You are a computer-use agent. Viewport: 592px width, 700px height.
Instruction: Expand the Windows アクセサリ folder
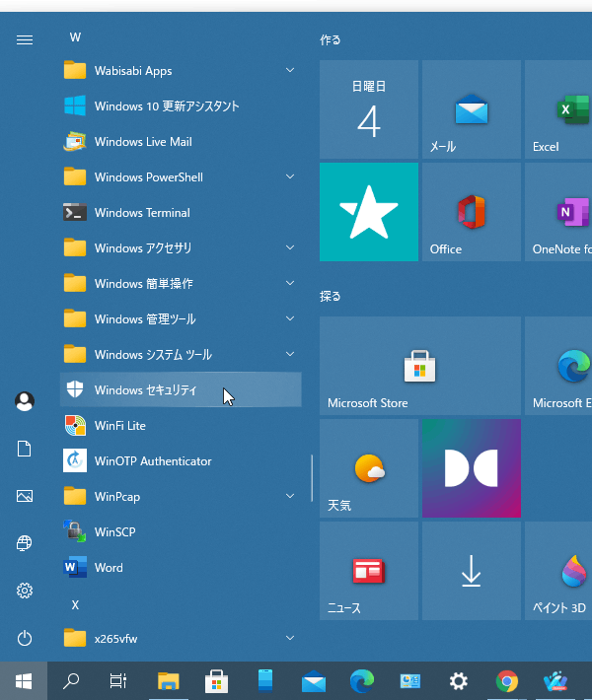pos(181,248)
